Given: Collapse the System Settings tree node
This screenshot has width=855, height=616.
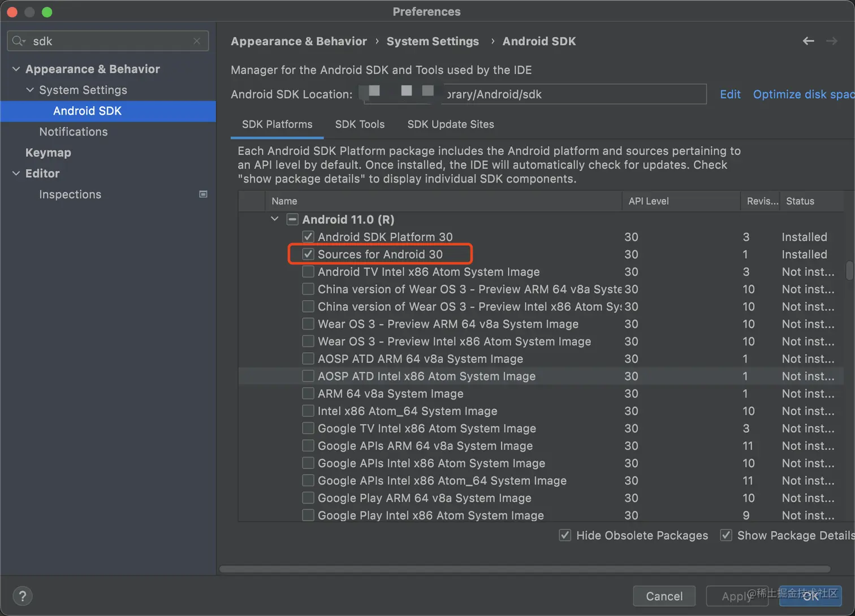Looking at the screenshot, I should click(30, 90).
